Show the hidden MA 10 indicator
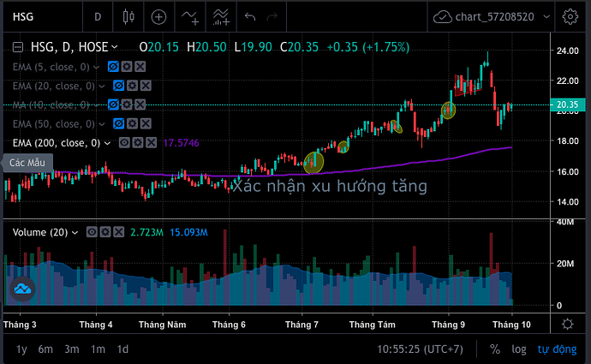 tap(113, 104)
